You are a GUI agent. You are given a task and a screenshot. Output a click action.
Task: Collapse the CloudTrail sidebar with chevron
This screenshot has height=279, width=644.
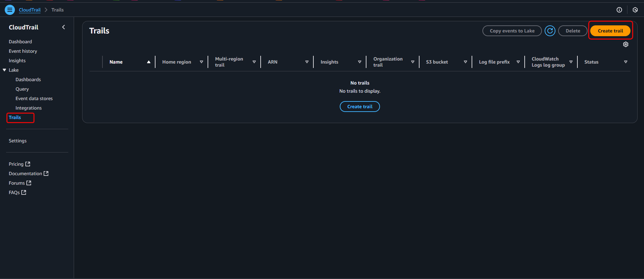coord(64,27)
